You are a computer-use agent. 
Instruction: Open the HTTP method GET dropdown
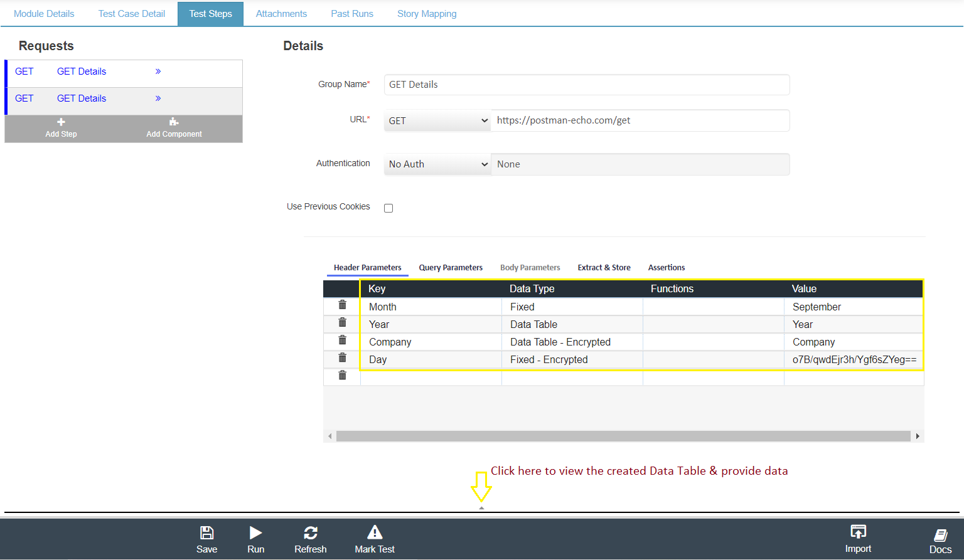[x=437, y=120]
